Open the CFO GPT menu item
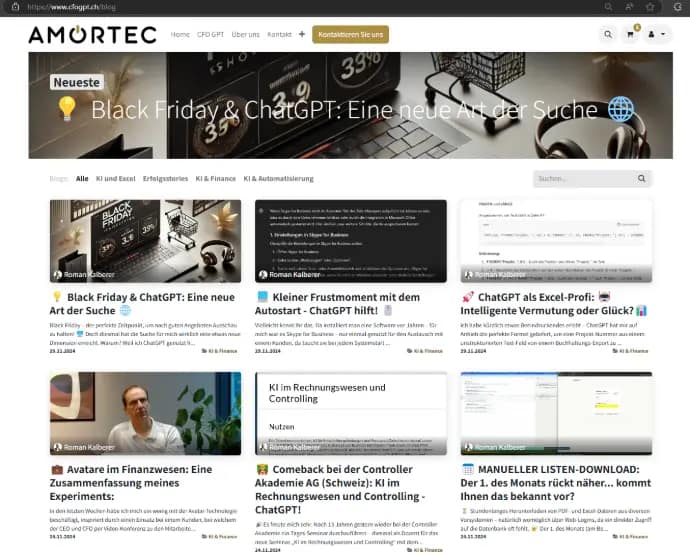 (211, 34)
